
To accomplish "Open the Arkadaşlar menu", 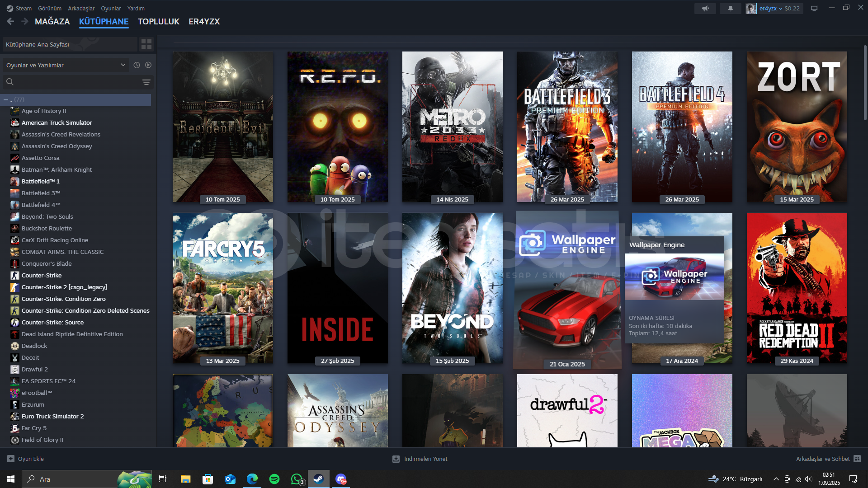I will 81,8.
